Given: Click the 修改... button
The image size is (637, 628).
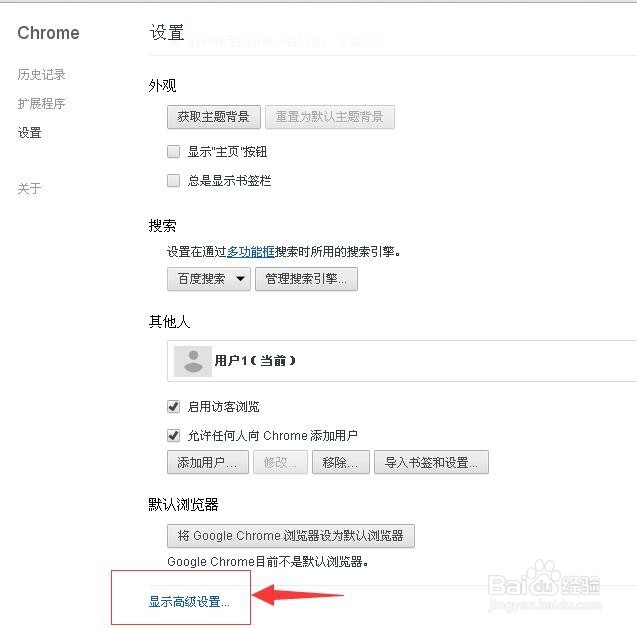Looking at the screenshot, I should click(280, 462).
